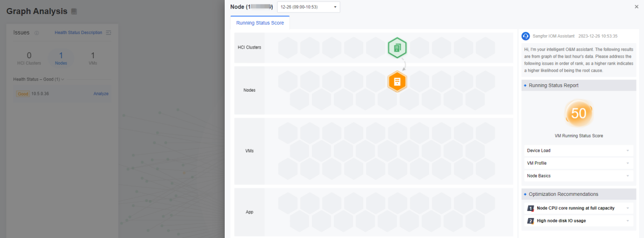Close the Node details panel
This screenshot has height=238, width=644.
pos(636,6)
